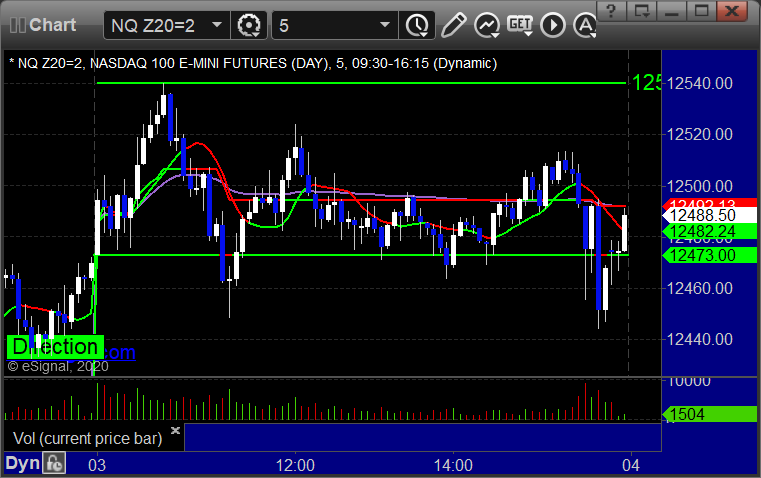Open the interval 5 dropdown
Screen dimensions: 761x478
point(335,25)
